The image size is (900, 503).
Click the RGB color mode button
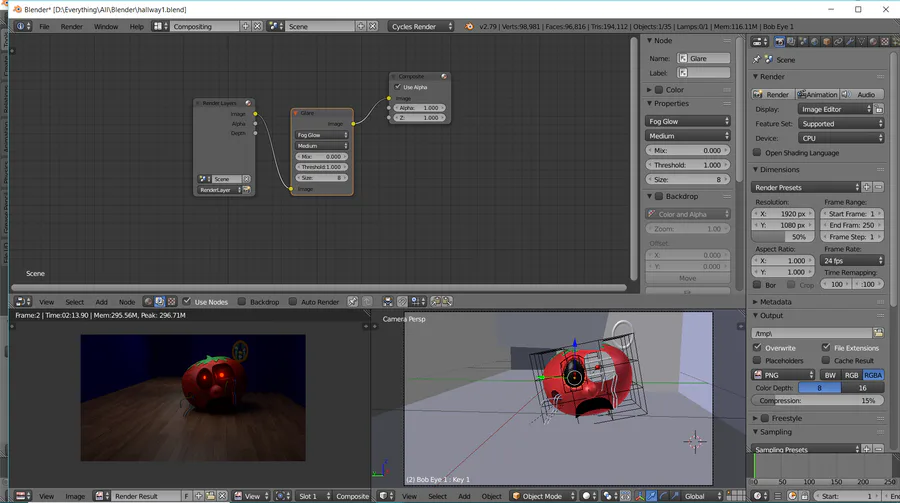click(x=851, y=375)
